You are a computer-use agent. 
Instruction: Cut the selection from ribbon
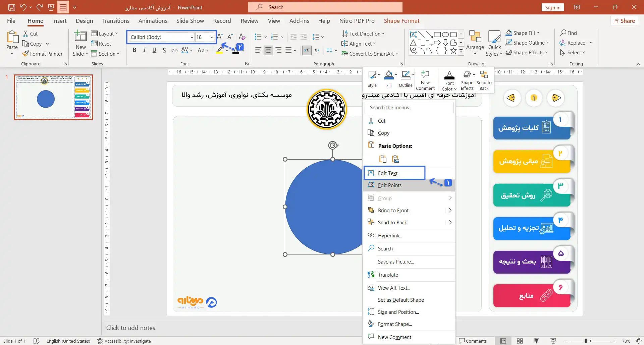click(30, 34)
